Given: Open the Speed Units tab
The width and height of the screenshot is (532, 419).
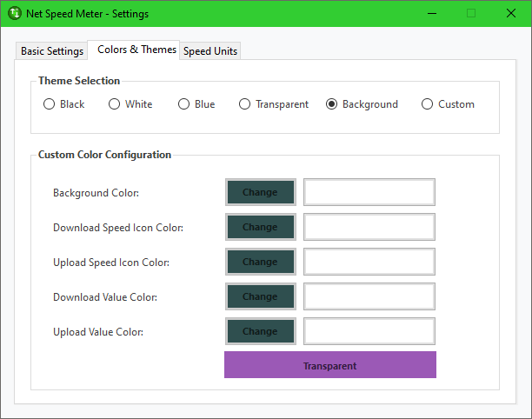Looking at the screenshot, I should (210, 51).
